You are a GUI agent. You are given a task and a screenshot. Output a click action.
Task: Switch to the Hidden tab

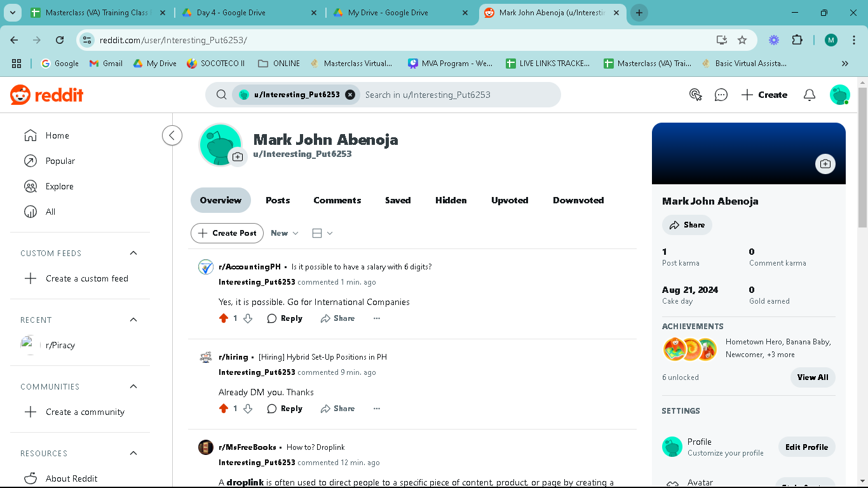click(451, 200)
